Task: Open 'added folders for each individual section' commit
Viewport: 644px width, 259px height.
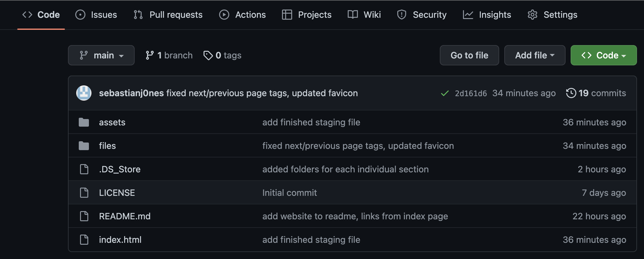Action: click(345, 169)
